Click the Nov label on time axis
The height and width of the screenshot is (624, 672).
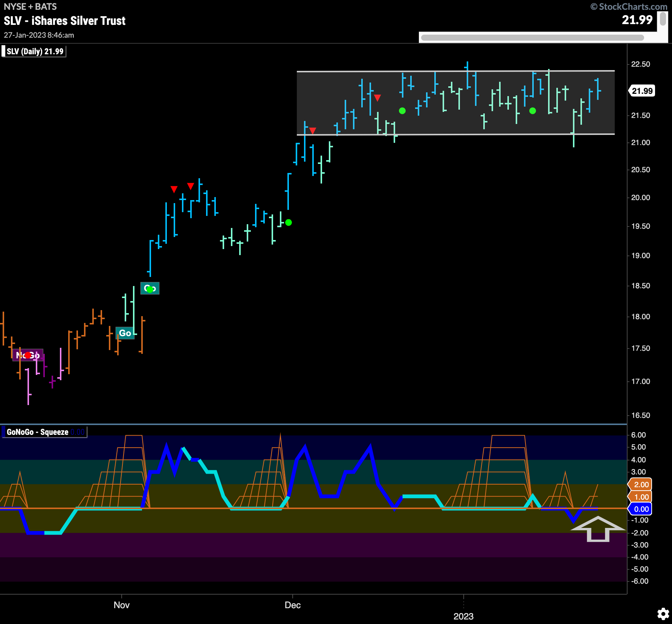click(x=122, y=605)
